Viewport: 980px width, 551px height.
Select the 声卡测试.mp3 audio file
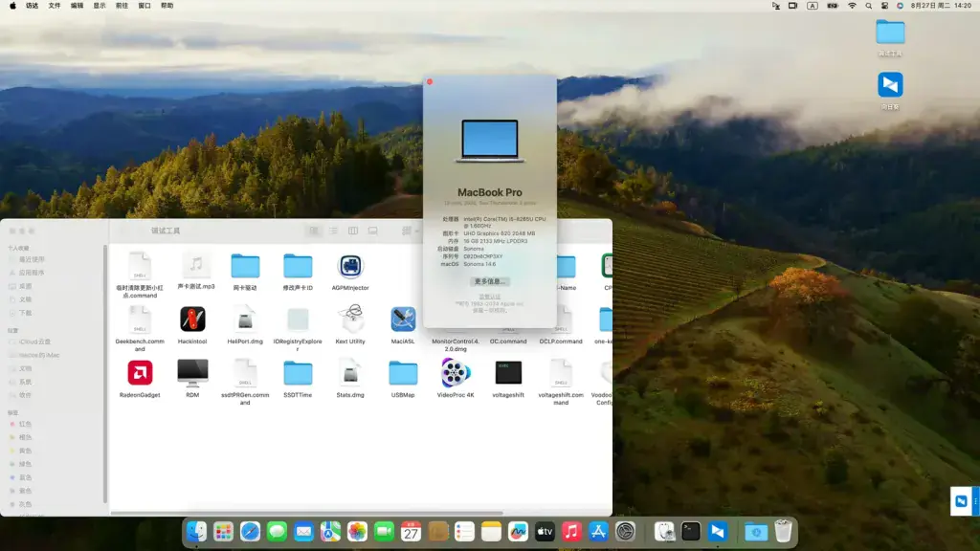(x=196, y=266)
